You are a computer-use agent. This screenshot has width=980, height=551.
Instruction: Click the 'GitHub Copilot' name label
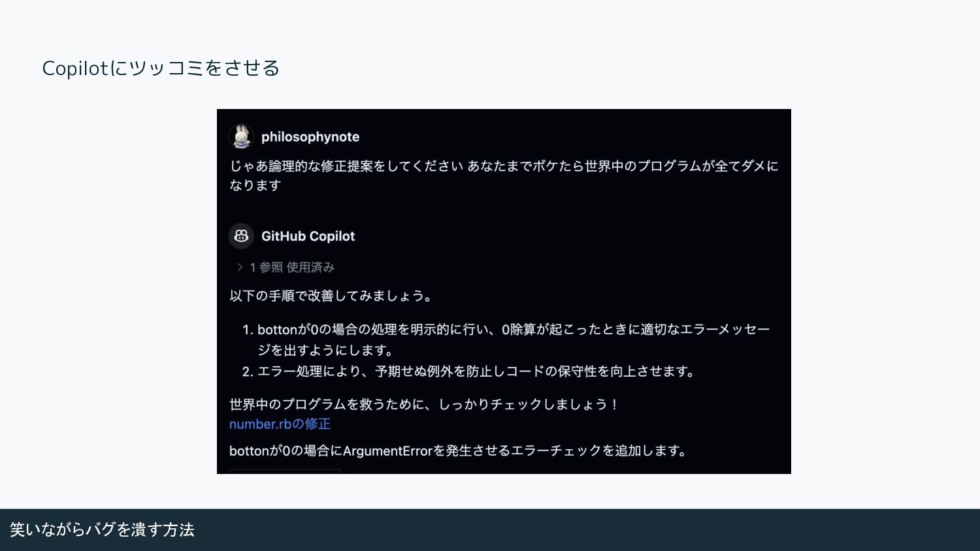pos(308,236)
